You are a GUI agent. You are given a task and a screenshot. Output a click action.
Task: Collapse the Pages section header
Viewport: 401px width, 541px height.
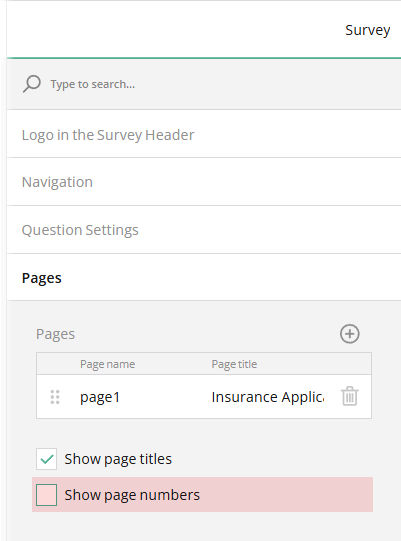coord(204,278)
